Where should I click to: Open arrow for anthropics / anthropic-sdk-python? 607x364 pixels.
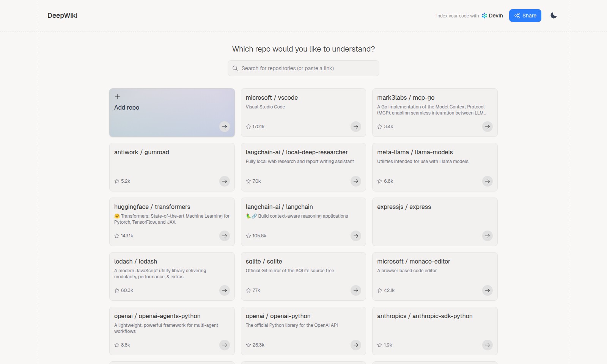487,345
